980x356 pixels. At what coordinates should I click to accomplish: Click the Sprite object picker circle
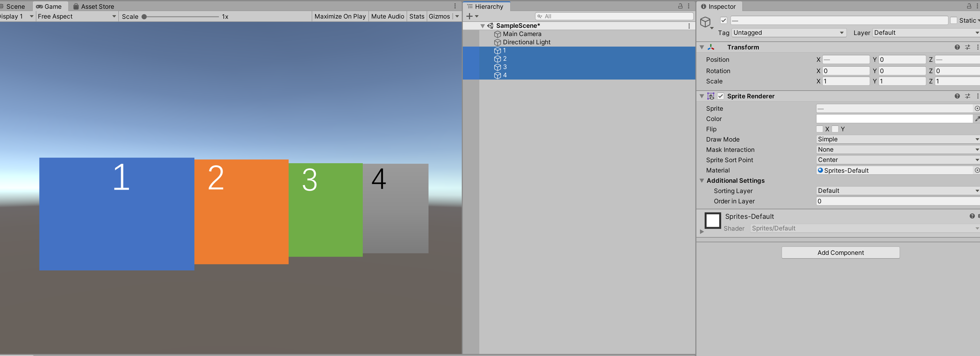point(977,109)
